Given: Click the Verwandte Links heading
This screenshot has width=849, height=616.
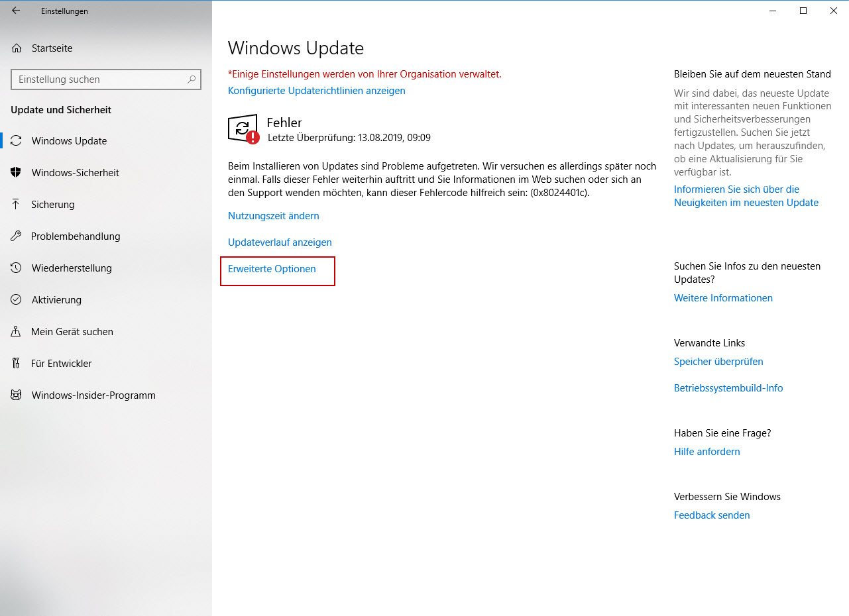Looking at the screenshot, I should click(710, 343).
